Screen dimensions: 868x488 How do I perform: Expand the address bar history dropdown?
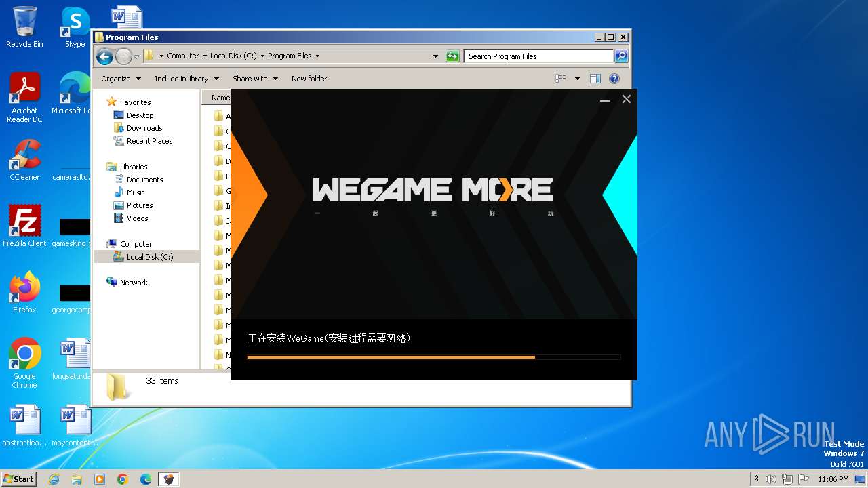(435, 56)
